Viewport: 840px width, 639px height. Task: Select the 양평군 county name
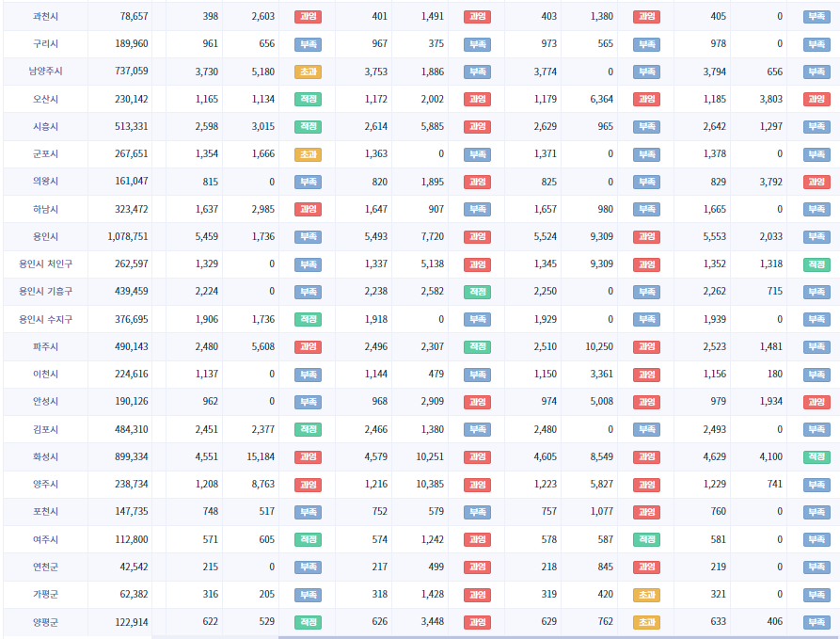coord(45,622)
